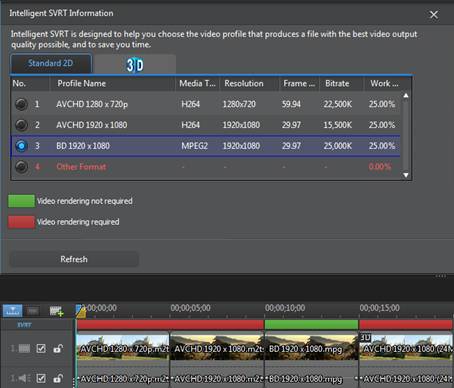Click the timeline view icon in timeline toolbar
454x388 pixels.
pos(13,311)
